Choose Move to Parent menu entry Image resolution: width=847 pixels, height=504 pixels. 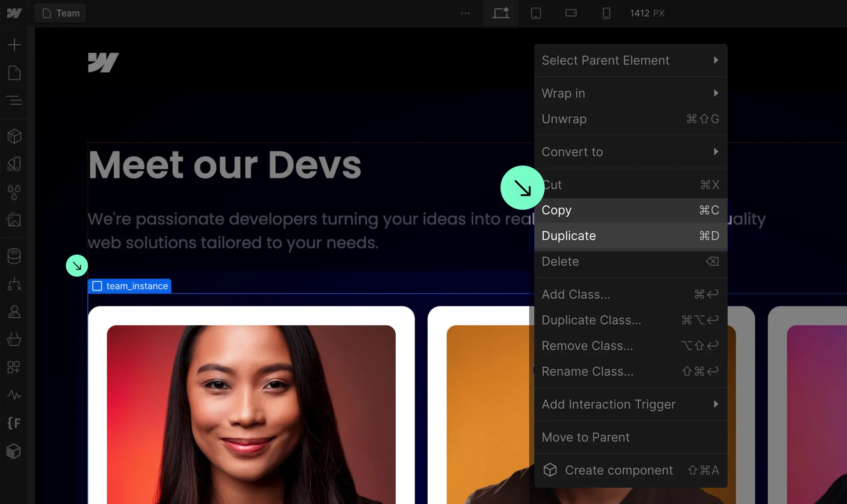click(x=631, y=437)
